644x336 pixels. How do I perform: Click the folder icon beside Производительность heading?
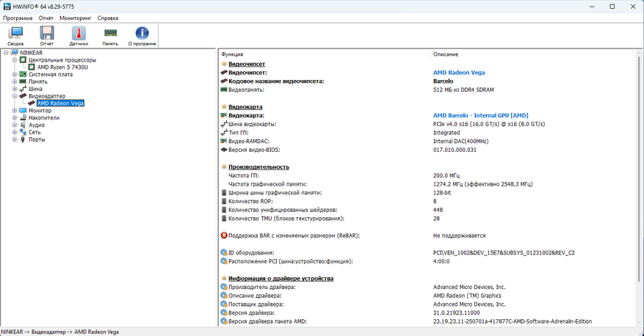pos(224,167)
